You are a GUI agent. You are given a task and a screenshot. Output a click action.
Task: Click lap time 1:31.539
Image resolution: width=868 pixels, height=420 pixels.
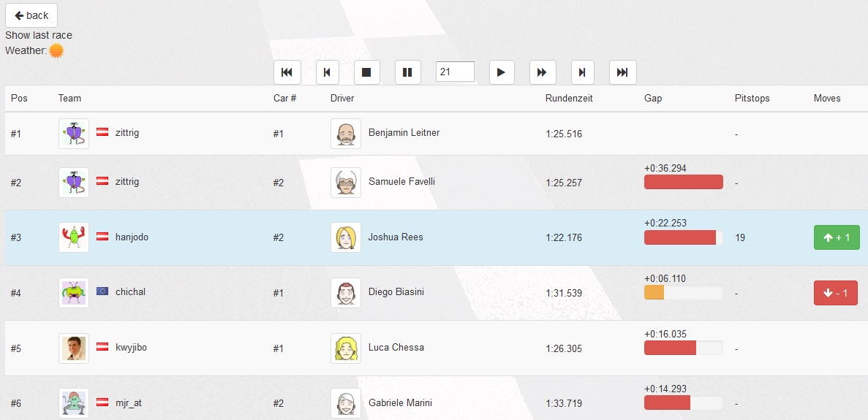(x=564, y=293)
